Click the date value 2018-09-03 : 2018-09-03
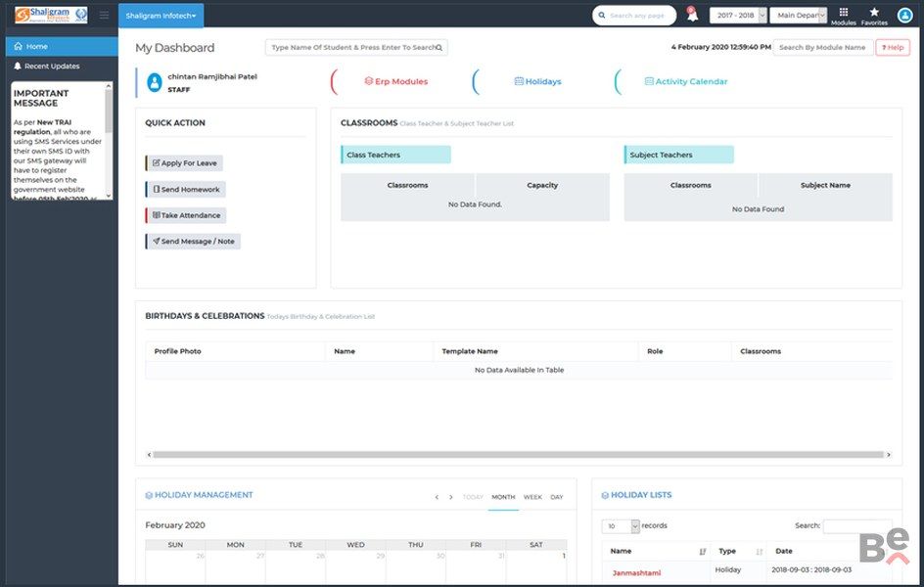The image size is (924, 587). 811,570
